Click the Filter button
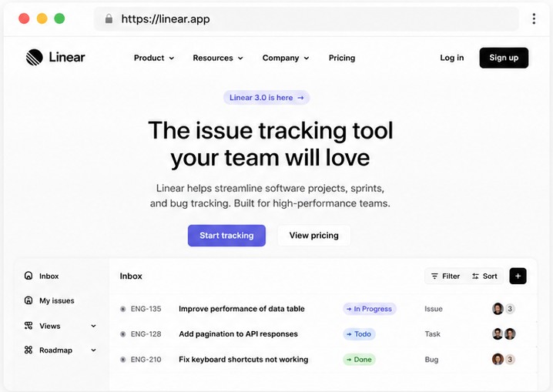Image resolution: width=553 pixels, height=392 pixels. pyautogui.click(x=445, y=276)
